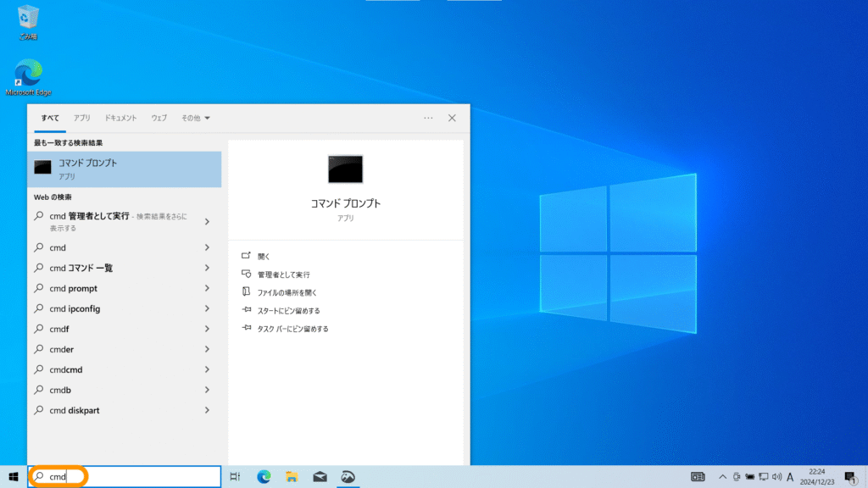Screen dimensions: 868x488
Task: Open the Recycle Bin desktop icon
Action: [x=28, y=22]
